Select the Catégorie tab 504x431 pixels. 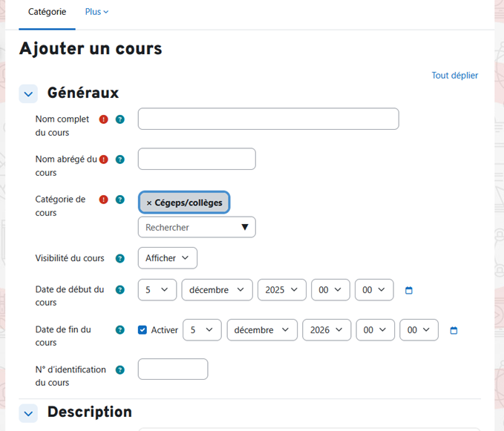point(47,12)
